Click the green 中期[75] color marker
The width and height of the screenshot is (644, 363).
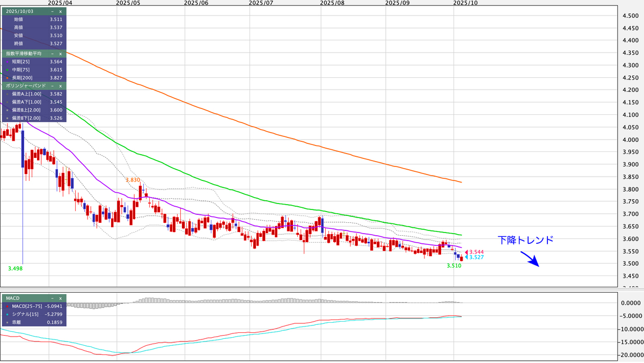tap(6, 70)
